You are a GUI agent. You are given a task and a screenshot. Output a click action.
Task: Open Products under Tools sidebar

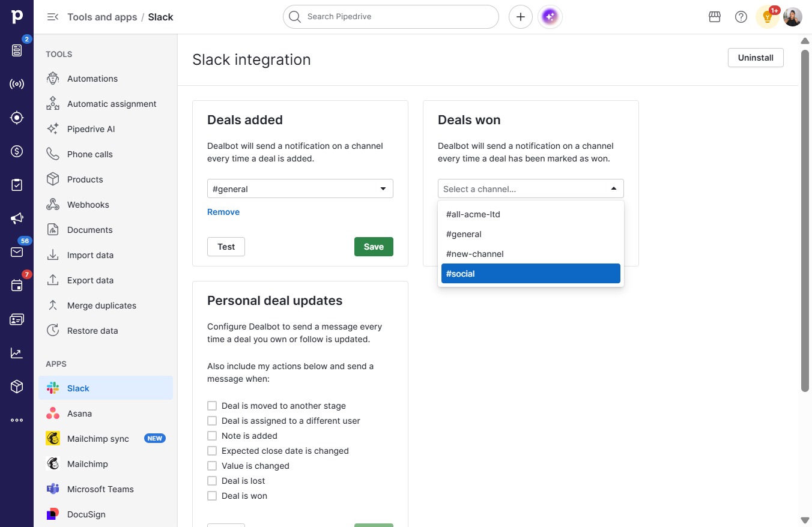coord(106,179)
